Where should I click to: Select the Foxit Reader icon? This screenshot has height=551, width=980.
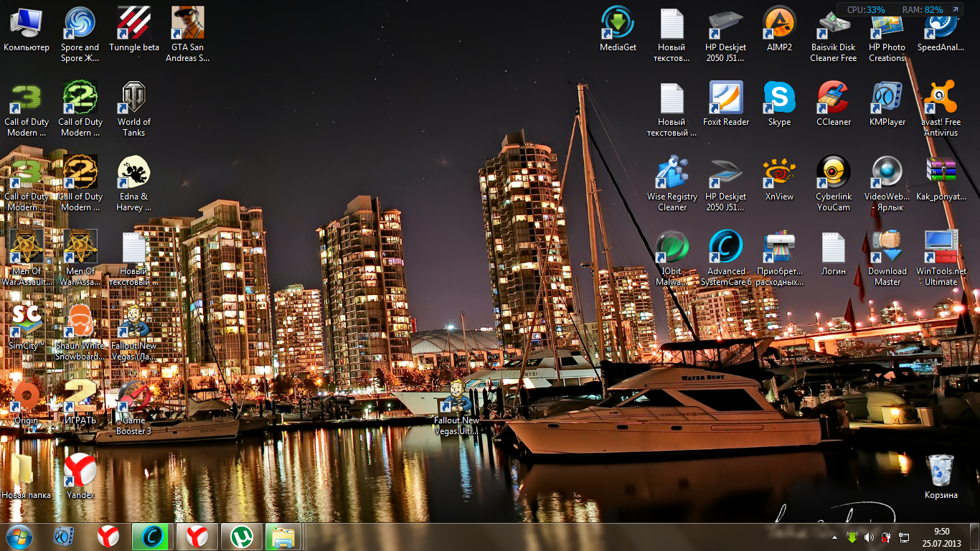[725, 98]
